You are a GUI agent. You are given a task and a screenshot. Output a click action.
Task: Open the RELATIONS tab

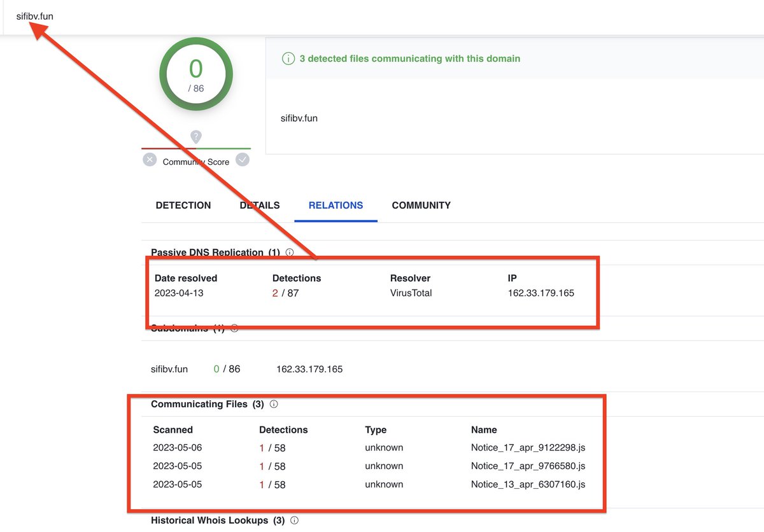coord(336,206)
